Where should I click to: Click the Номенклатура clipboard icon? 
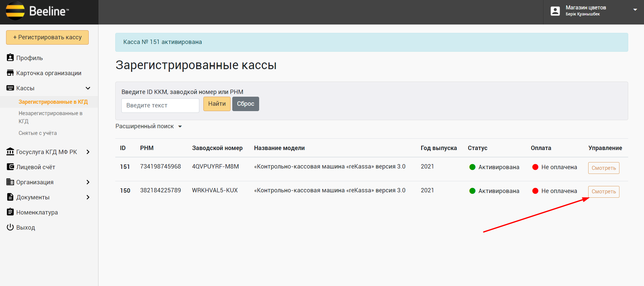(10, 212)
